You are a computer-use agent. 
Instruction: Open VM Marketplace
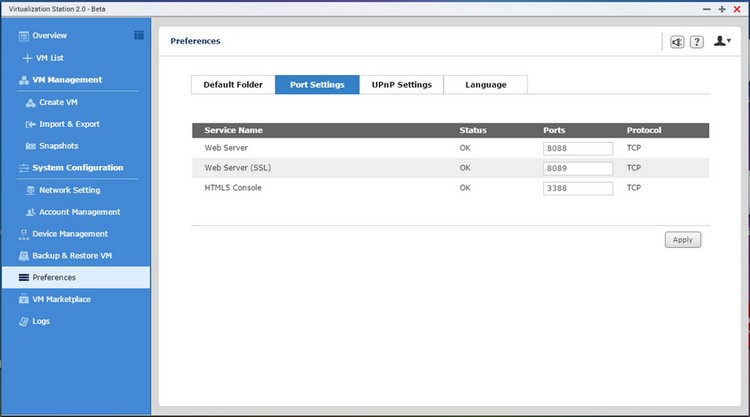point(55,299)
